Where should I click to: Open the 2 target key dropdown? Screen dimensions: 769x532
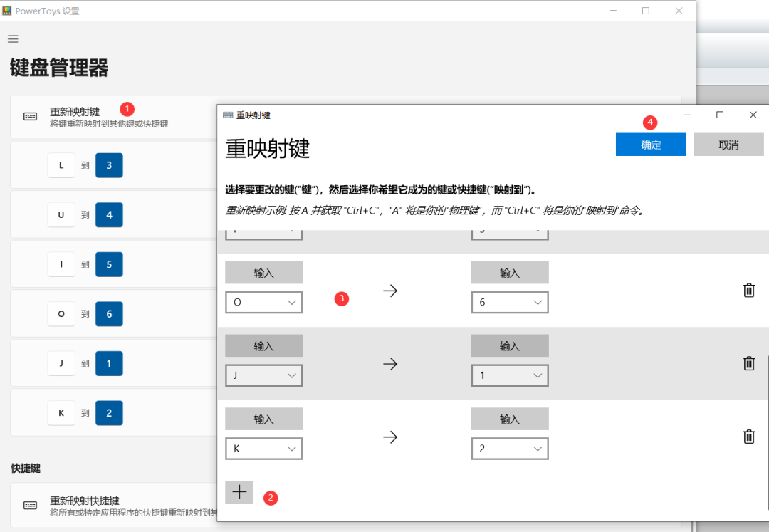(x=510, y=449)
